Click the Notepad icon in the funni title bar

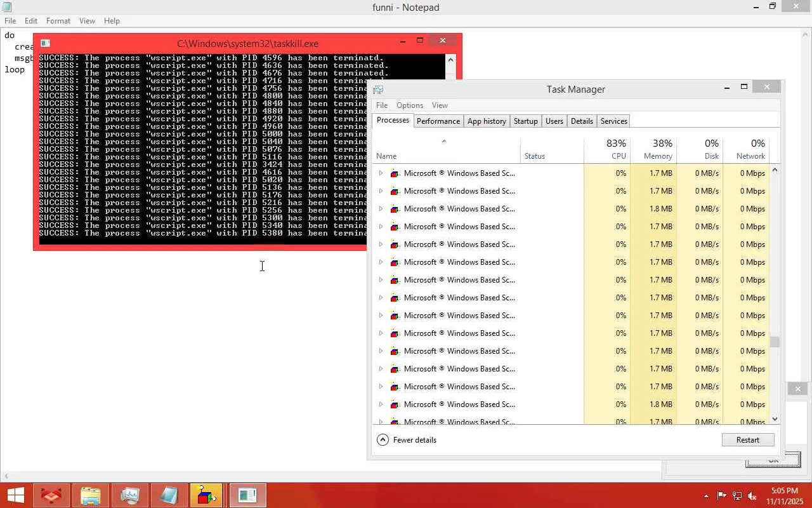6,7
